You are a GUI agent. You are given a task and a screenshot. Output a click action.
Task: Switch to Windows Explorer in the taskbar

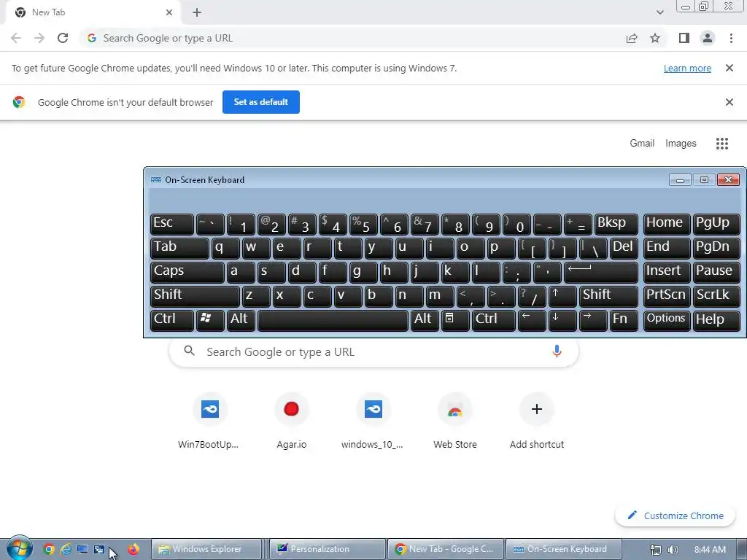206,549
